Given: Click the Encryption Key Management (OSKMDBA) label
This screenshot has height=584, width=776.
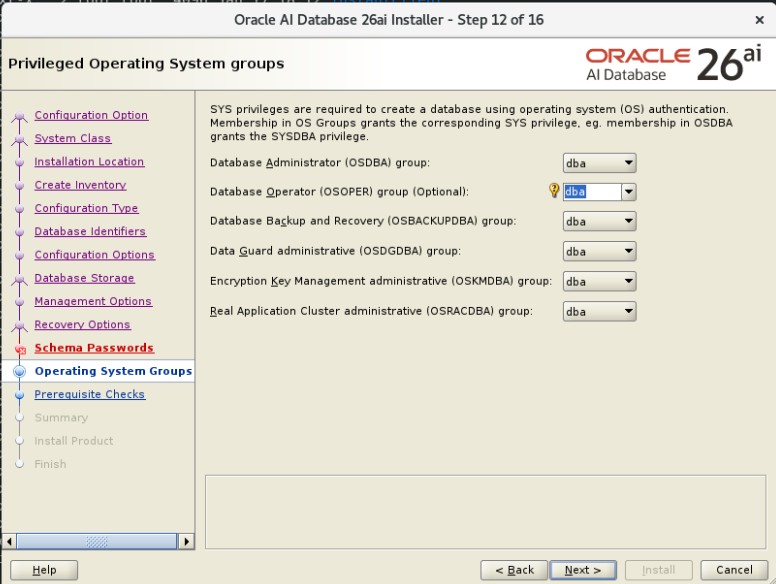Looking at the screenshot, I should tap(381, 281).
